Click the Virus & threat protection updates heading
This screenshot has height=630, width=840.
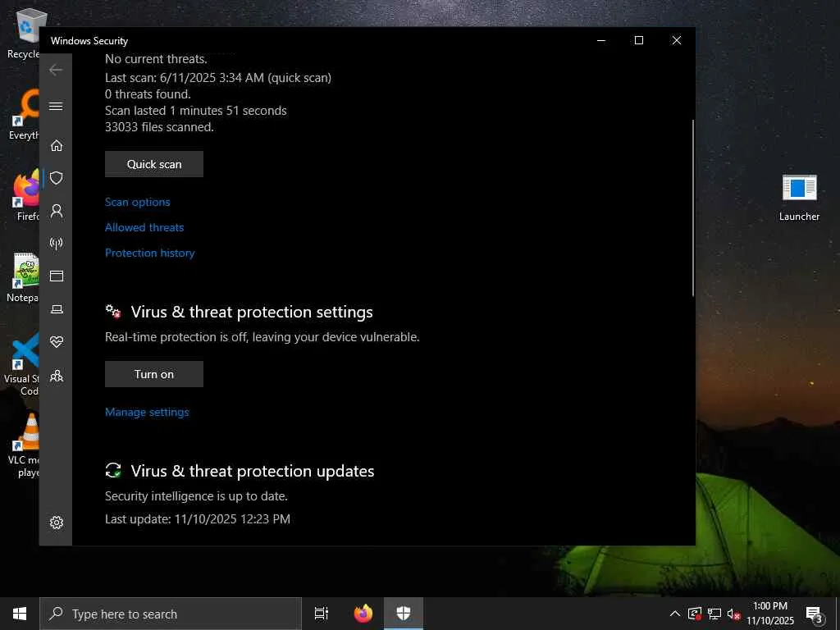253,471
